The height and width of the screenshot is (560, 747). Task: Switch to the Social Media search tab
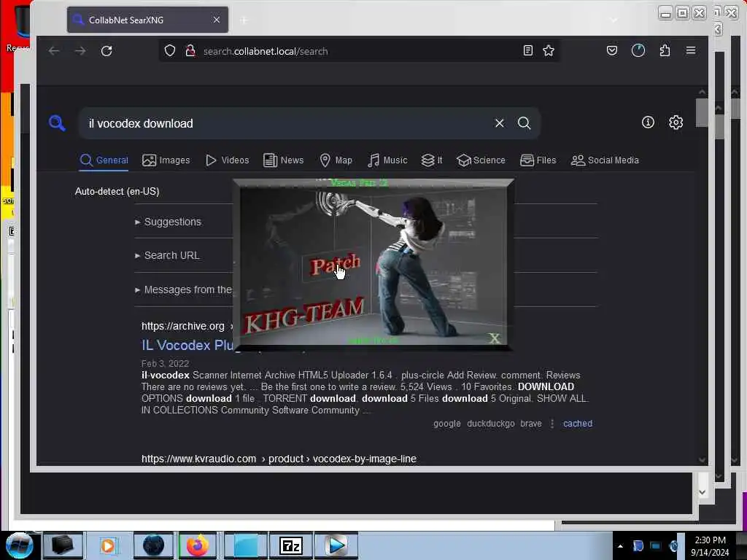(x=605, y=160)
